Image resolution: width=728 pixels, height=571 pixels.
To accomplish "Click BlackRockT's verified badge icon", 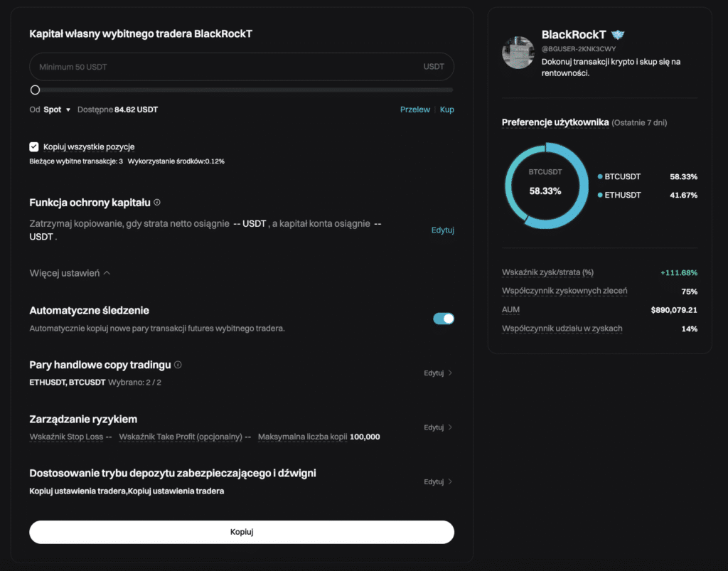I will pyautogui.click(x=617, y=33).
